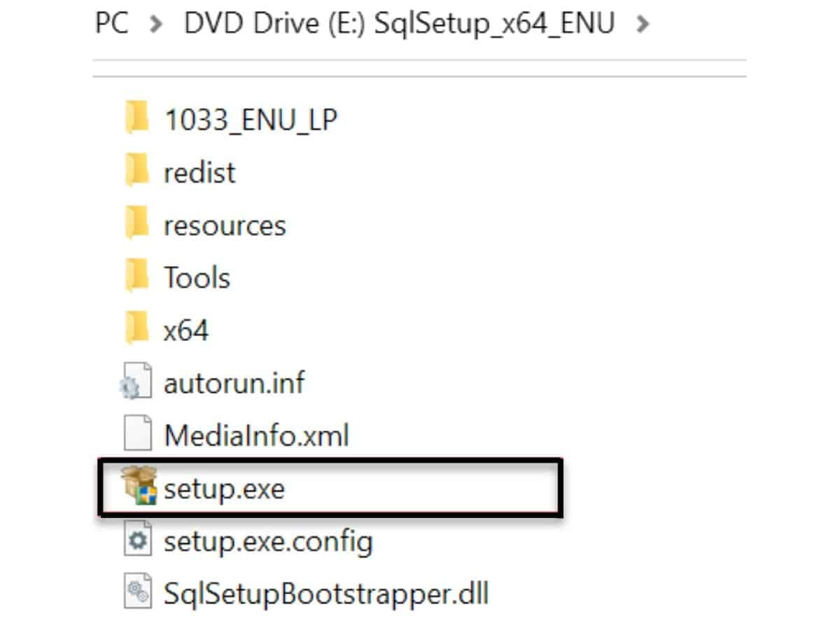Open the Tools folder icon
Image resolution: width=840 pixels, height=630 pixels.
coord(137,275)
